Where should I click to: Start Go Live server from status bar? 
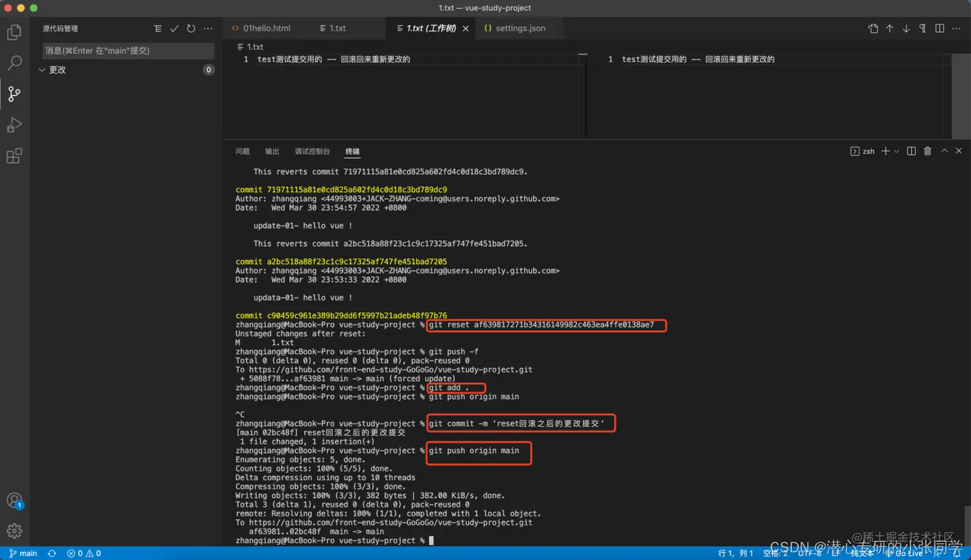pos(904,554)
